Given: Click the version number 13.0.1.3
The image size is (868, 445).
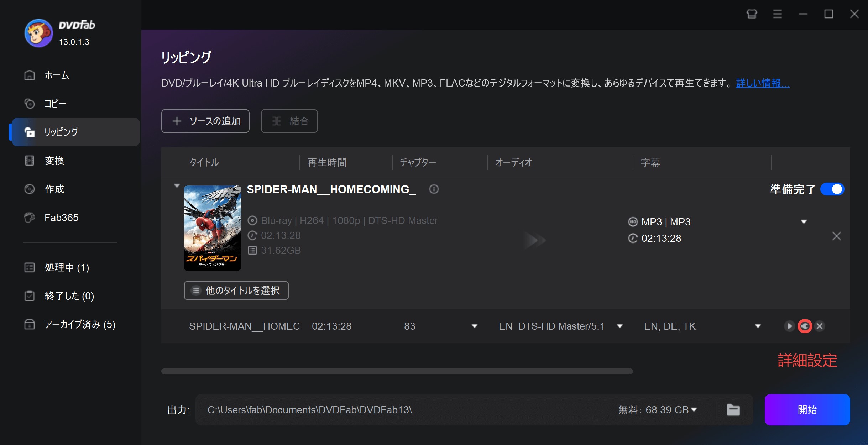Looking at the screenshot, I should pos(74,42).
